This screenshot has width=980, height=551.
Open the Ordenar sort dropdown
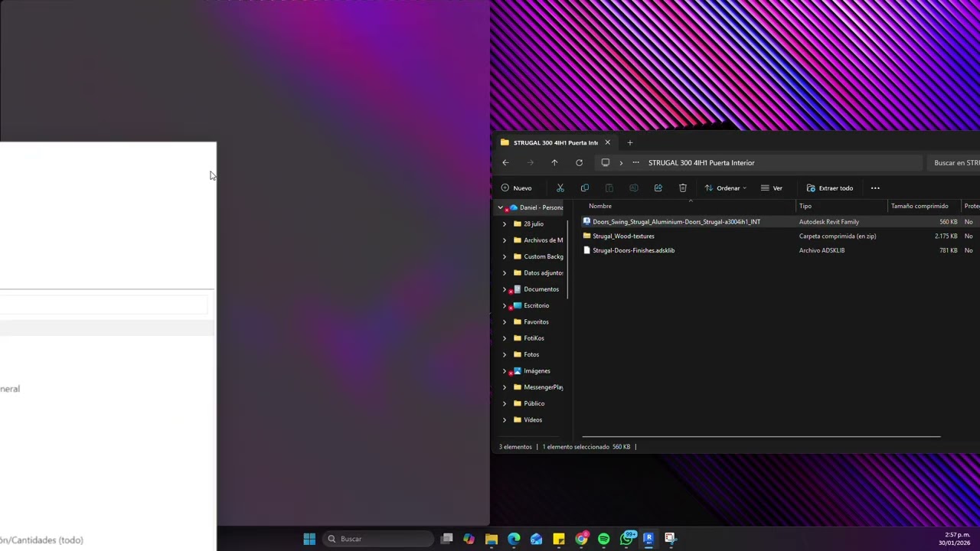[726, 187]
